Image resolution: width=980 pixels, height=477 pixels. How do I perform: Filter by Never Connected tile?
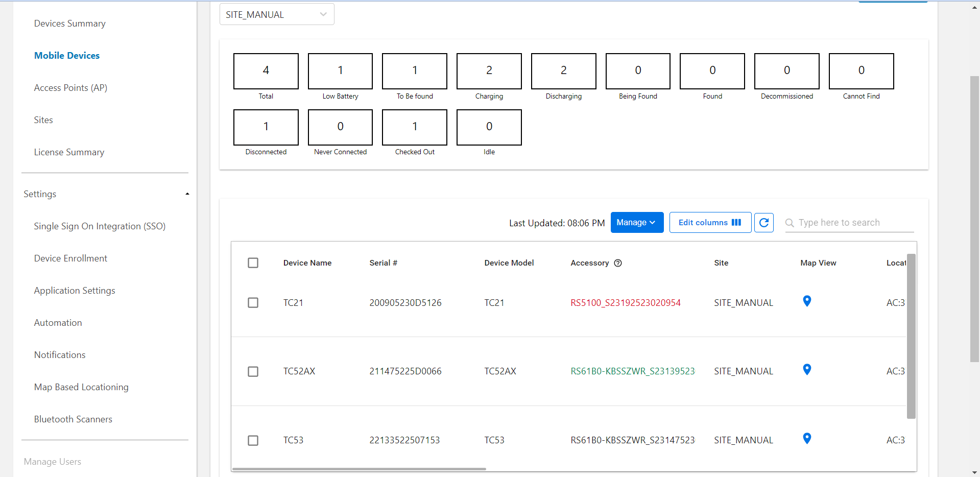tap(341, 127)
